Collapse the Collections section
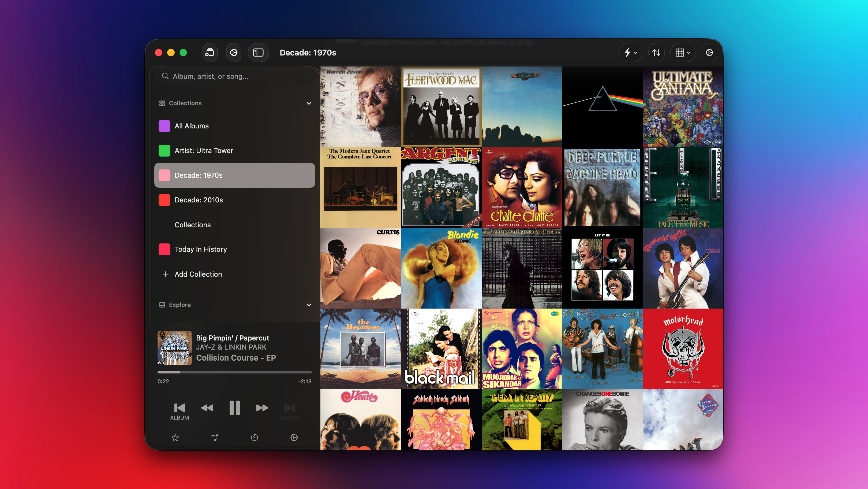 coord(309,103)
